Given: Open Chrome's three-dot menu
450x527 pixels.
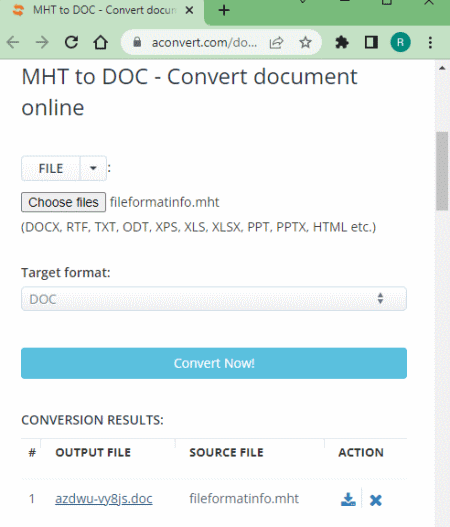Looking at the screenshot, I should coord(430,43).
